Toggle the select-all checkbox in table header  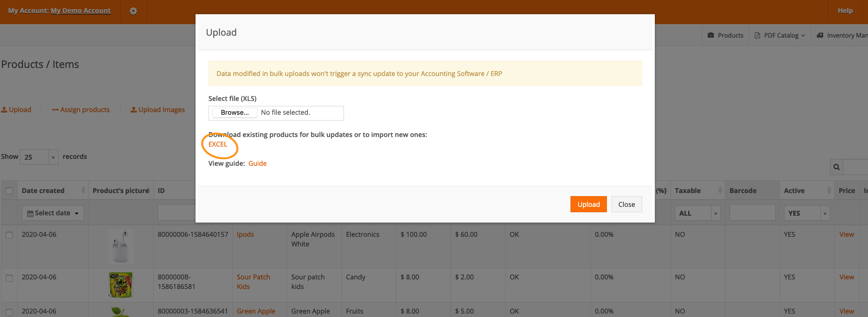[9, 191]
